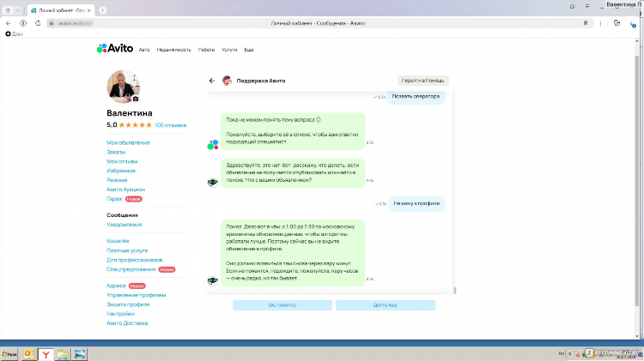Return to chat list with back arrow
Screen dimensions: 644x361
pyautogui.click(x=212, y=81)
